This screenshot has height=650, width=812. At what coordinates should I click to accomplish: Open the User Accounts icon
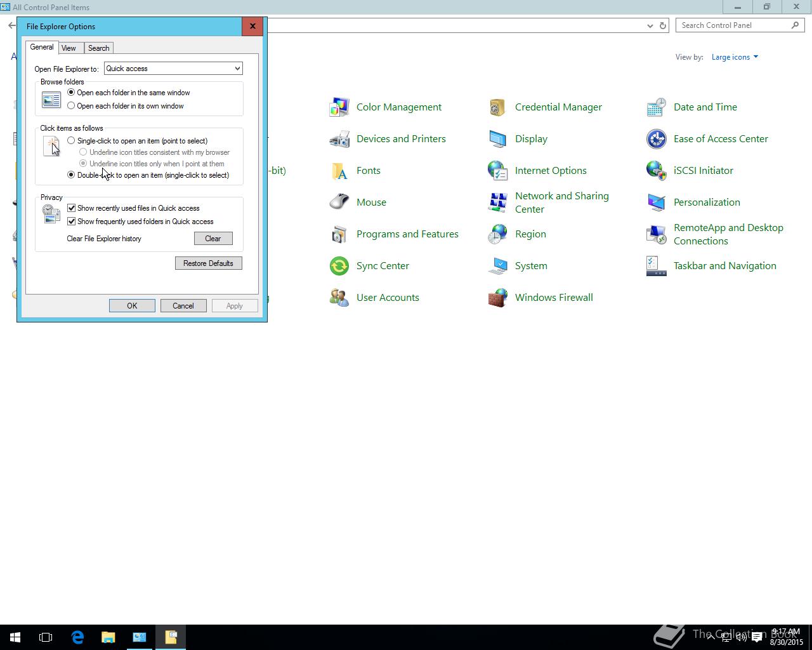coord(339,298)
